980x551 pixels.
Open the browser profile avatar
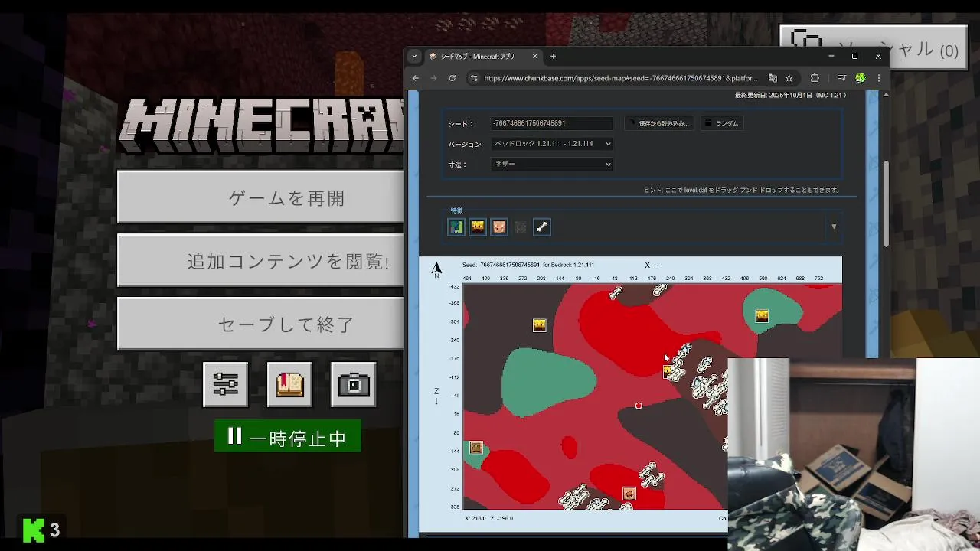(861, 78)
